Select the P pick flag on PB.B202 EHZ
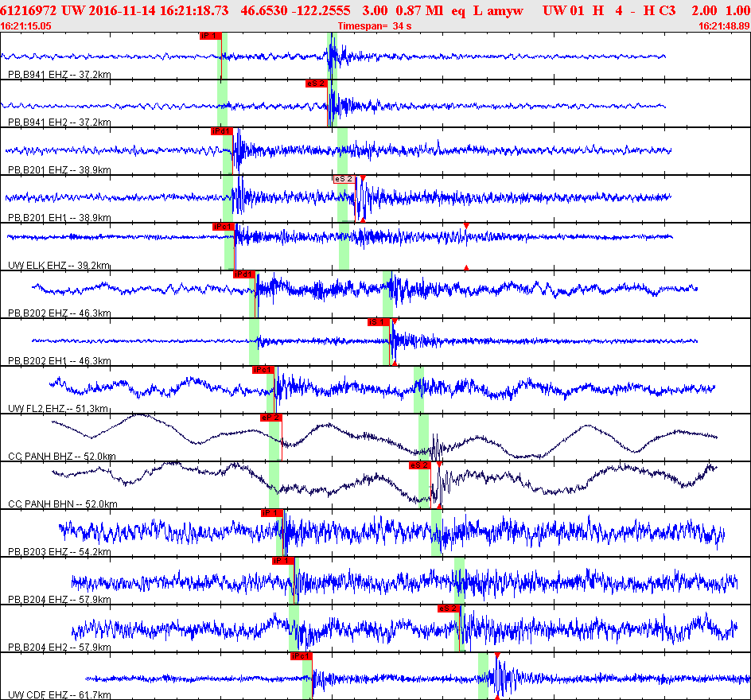 click(x=243, y=274)
